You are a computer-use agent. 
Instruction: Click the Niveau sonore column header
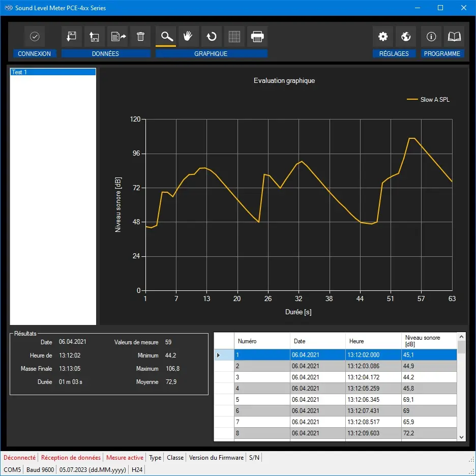pyautogui.click(x=429, y=341)
